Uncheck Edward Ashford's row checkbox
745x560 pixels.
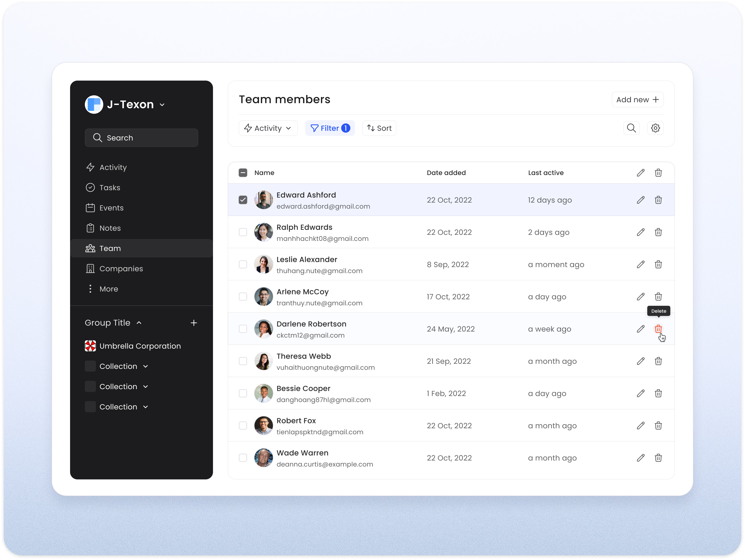pyautogui.click(x=243, y=200)
